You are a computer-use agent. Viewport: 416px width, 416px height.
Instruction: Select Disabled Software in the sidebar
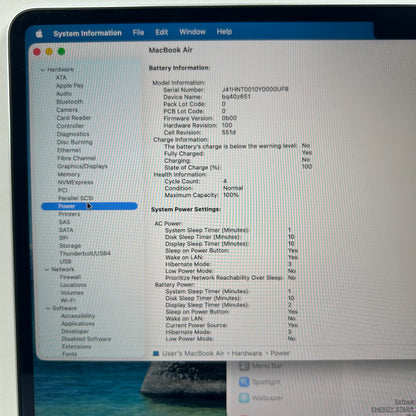pyautogui.click(x=86, y=339)
